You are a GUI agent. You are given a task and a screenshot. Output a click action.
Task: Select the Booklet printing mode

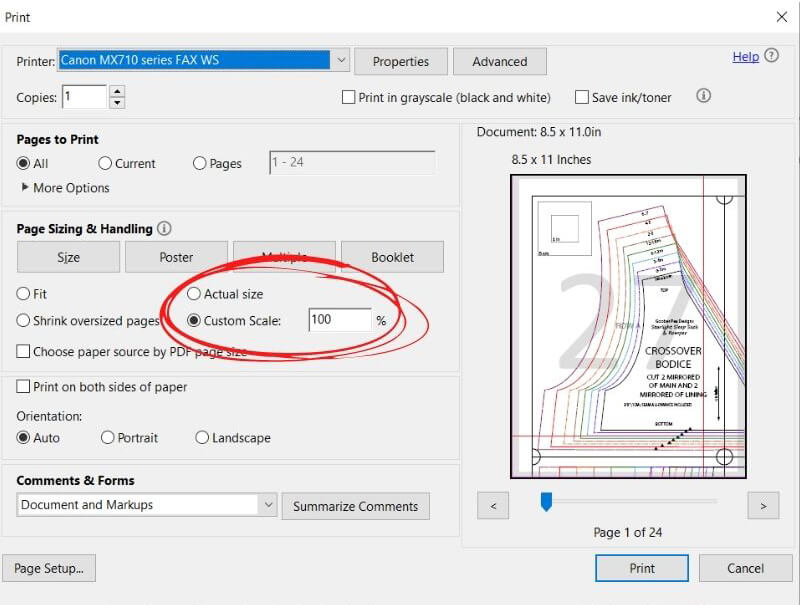392,256
